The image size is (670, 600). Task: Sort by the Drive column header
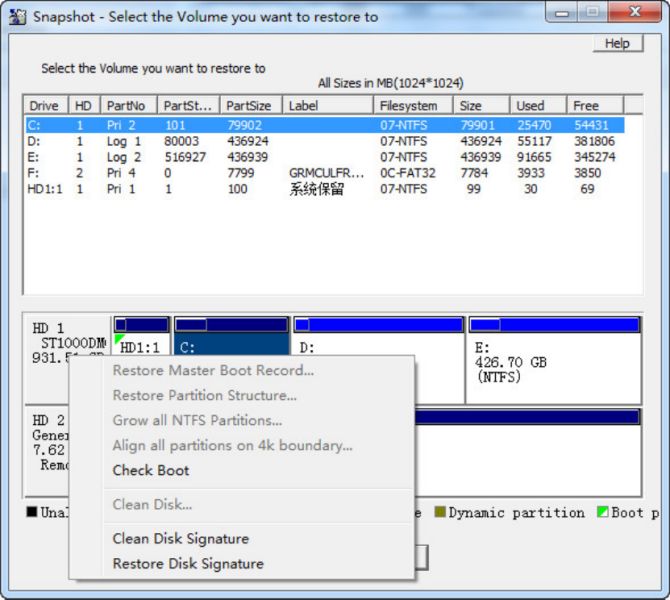(45, 105)
